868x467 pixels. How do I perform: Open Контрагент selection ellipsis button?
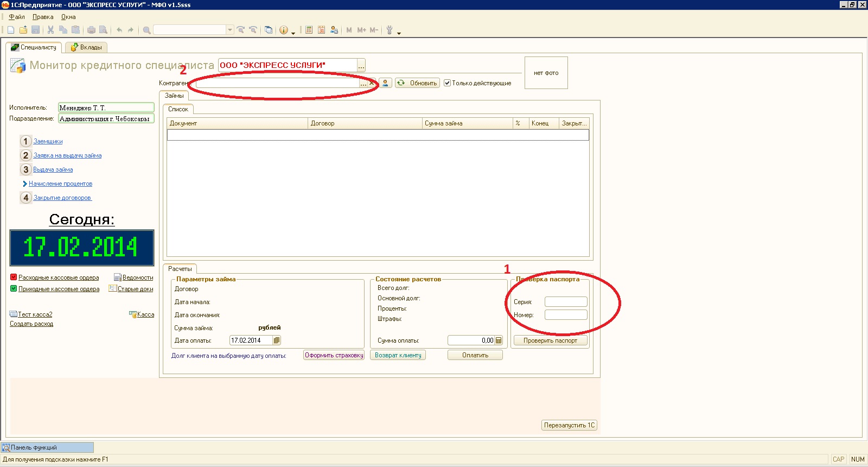pos(363,83)
